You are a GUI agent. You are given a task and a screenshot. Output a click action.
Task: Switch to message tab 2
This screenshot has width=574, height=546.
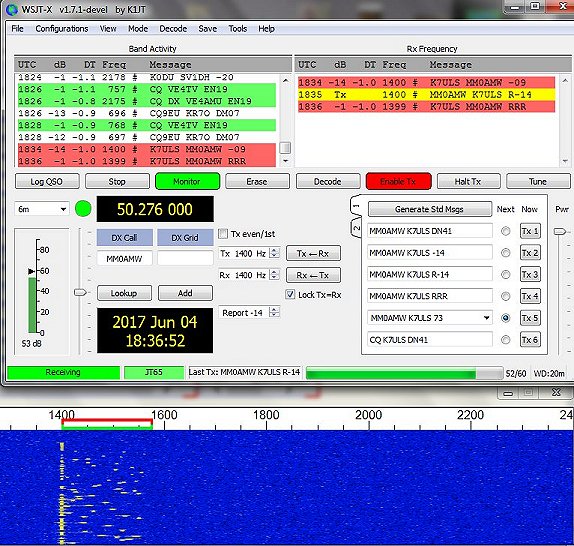(356, 228)
